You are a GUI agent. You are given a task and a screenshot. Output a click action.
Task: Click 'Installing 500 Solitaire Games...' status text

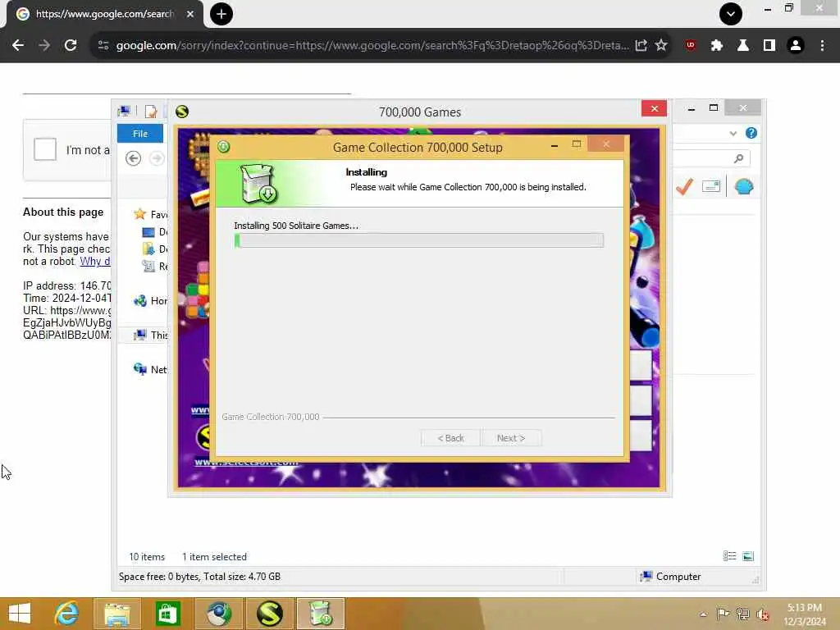[x=296, y=226]
